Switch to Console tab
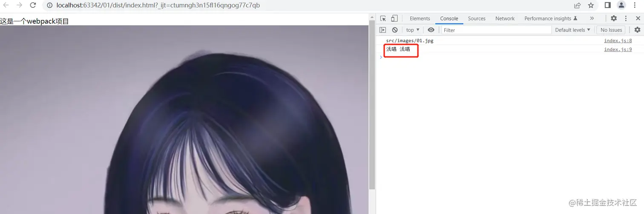Image resolution: width=644 pixels, height=214 pixels. coord(449,18)
